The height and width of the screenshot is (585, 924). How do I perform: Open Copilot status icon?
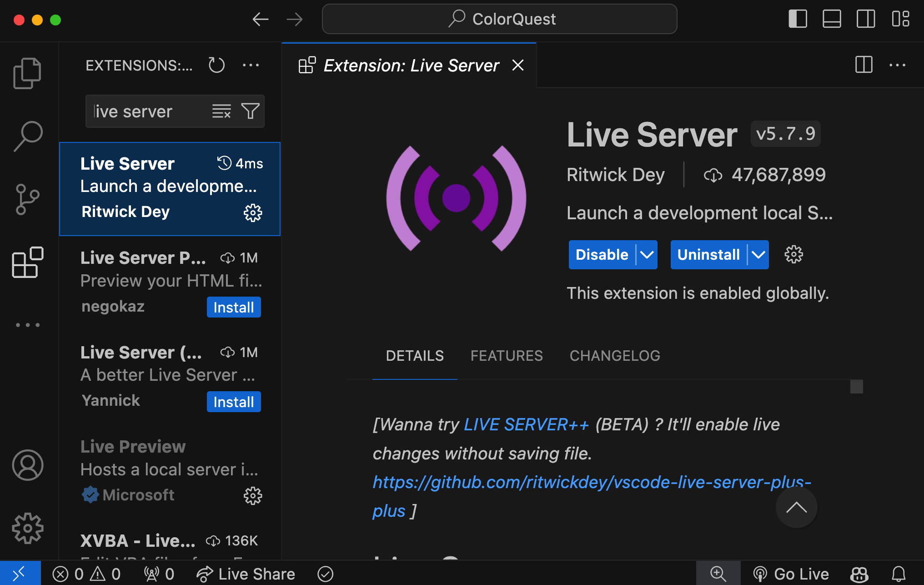coord(859,574)
